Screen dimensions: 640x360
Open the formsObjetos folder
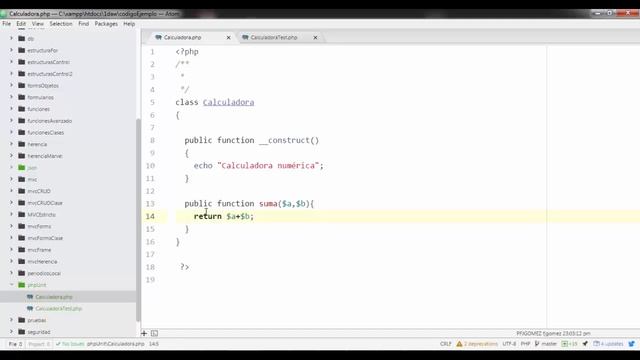(x=43, y=86)
